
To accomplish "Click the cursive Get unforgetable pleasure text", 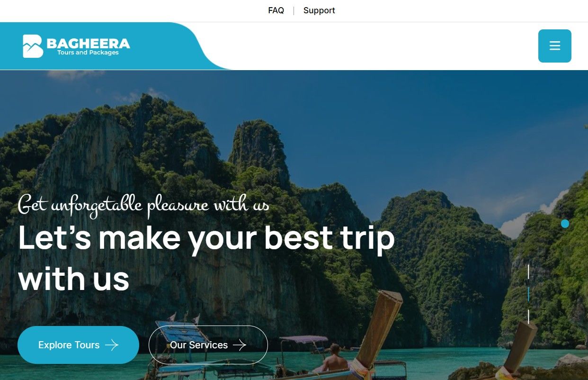I will (143, 205).
